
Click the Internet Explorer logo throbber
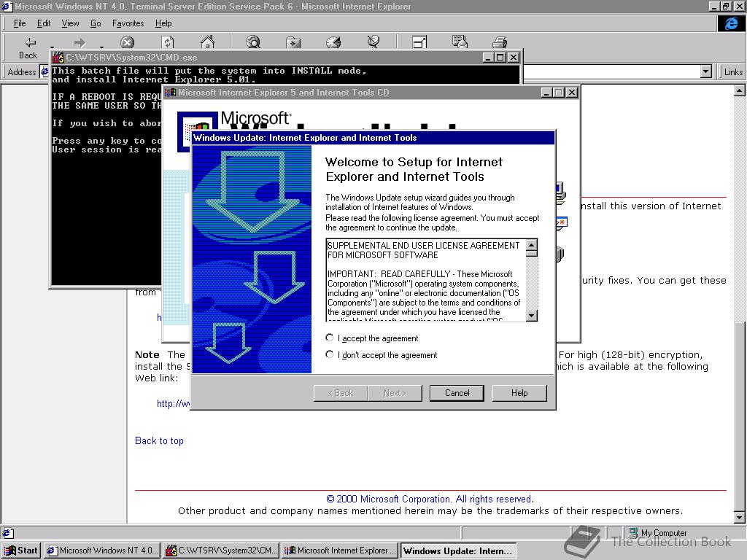point(731,23)
